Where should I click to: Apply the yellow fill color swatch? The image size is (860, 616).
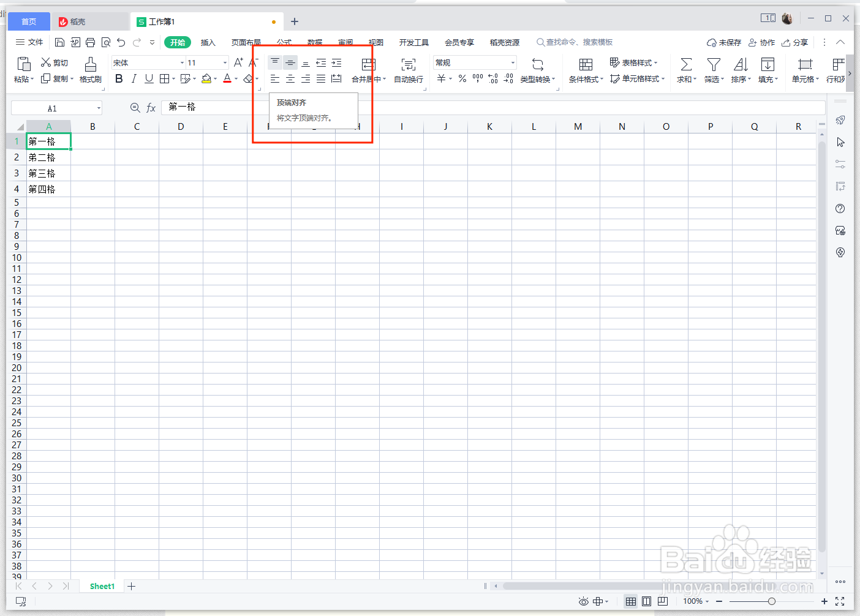coord(206,78)
